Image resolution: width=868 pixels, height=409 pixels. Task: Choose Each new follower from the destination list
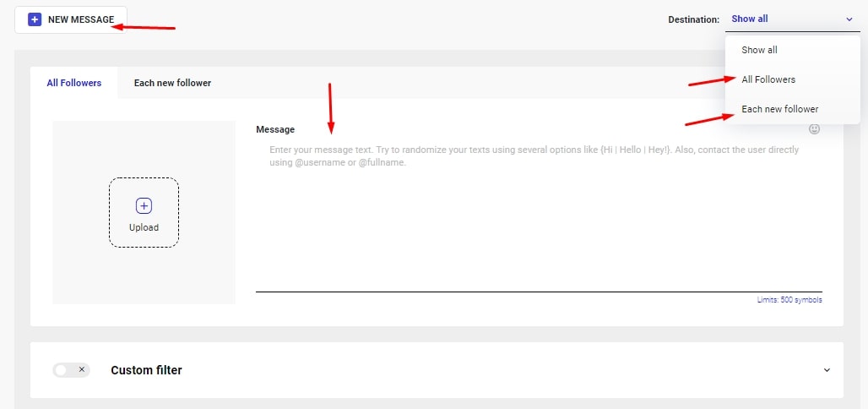[792, 109]
